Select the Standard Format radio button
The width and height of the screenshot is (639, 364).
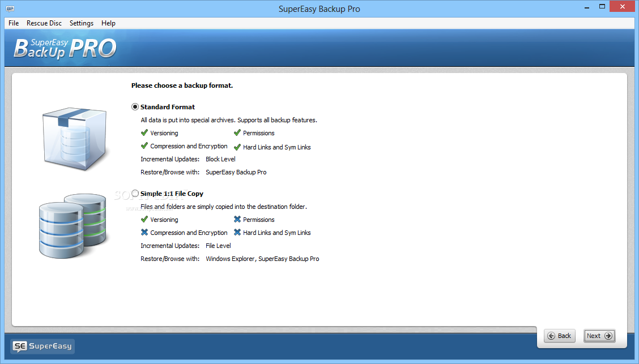[135, 106]
